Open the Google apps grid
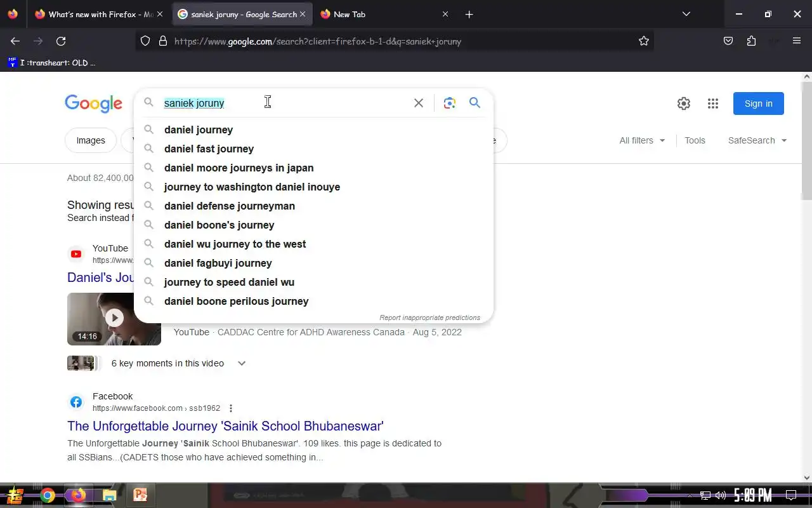The height and width of the screenshot is (508, 812). pos(713,104)
